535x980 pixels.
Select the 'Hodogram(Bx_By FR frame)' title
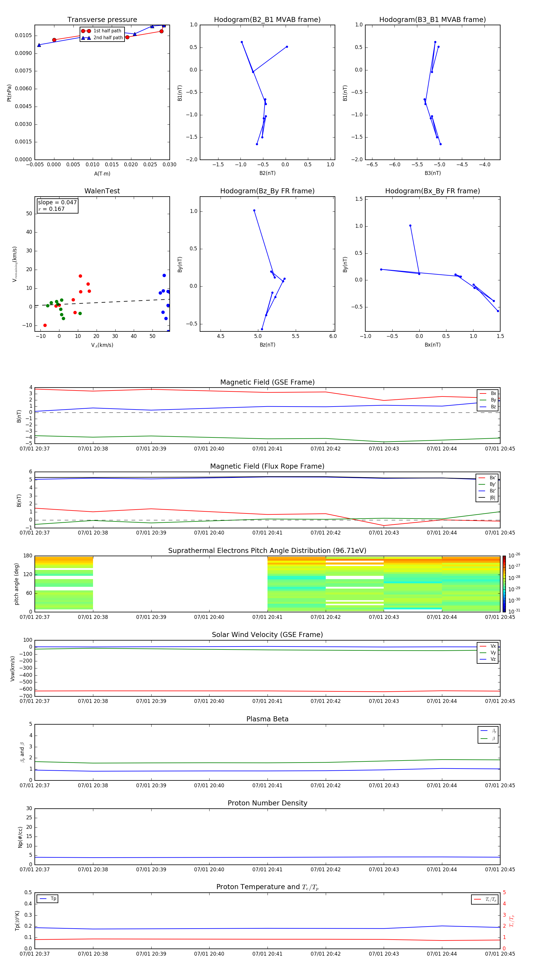[x=432, y=191]
